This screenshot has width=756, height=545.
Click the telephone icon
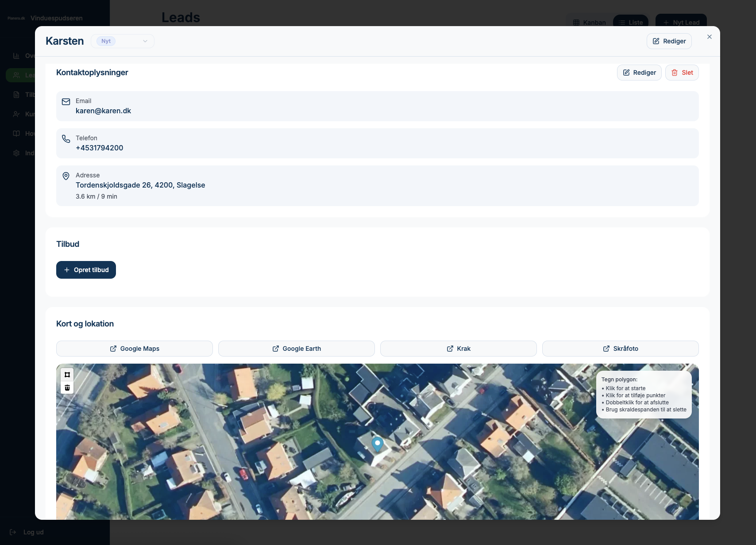[x=66, y=139]
